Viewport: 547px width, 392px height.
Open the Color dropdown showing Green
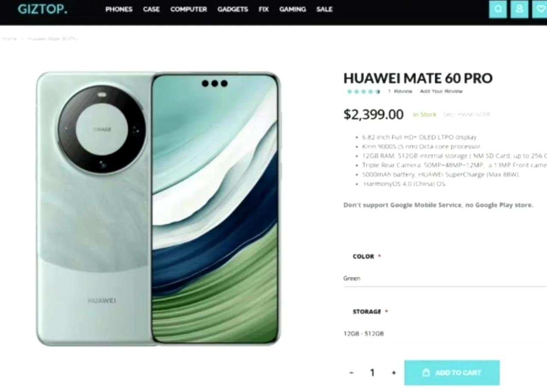coord(445,278)
